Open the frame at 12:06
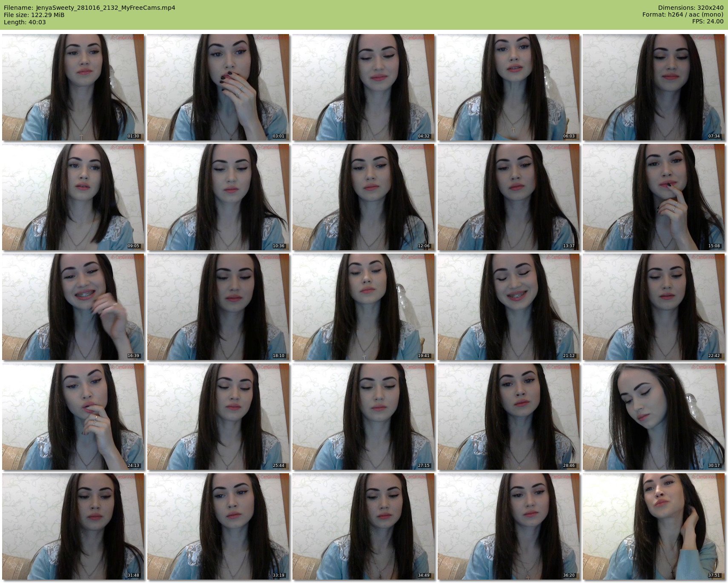 click(363, 197)
